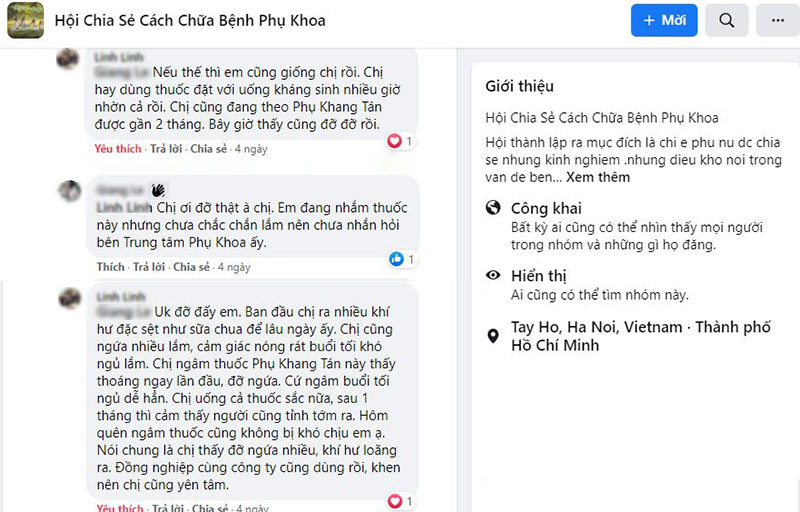
Task: Open the three-dots more options menu
Action: [x=778, y=20]
